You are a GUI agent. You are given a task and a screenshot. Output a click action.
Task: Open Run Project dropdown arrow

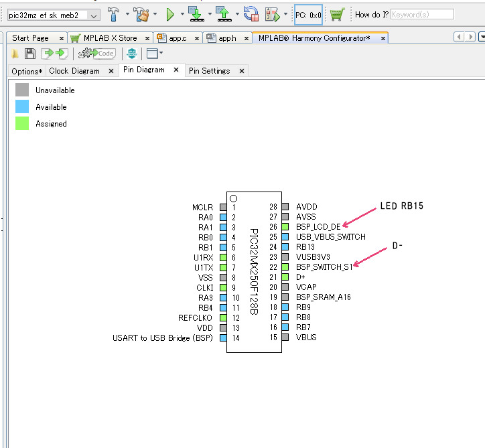click(182, 14)
